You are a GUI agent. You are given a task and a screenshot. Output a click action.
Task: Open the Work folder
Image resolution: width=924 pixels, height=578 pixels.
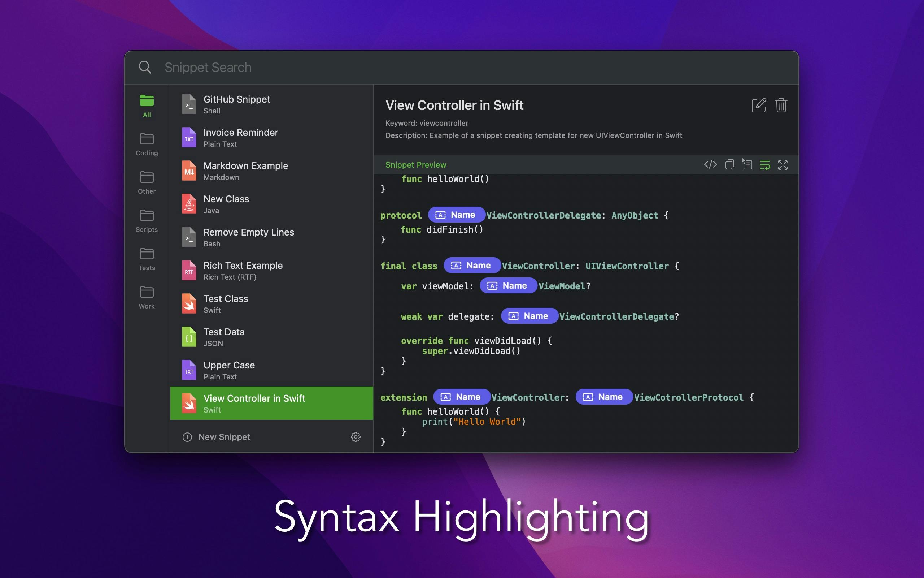click(x=147, y=297)
